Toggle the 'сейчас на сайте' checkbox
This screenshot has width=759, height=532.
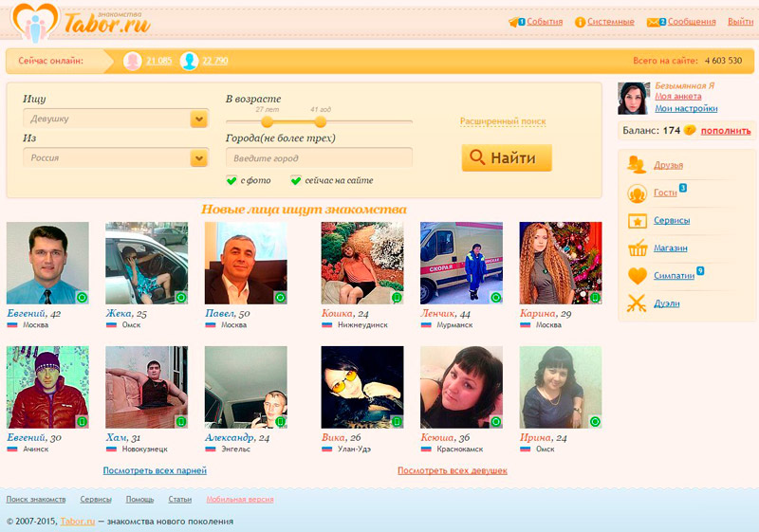click(x=296, y=180)
